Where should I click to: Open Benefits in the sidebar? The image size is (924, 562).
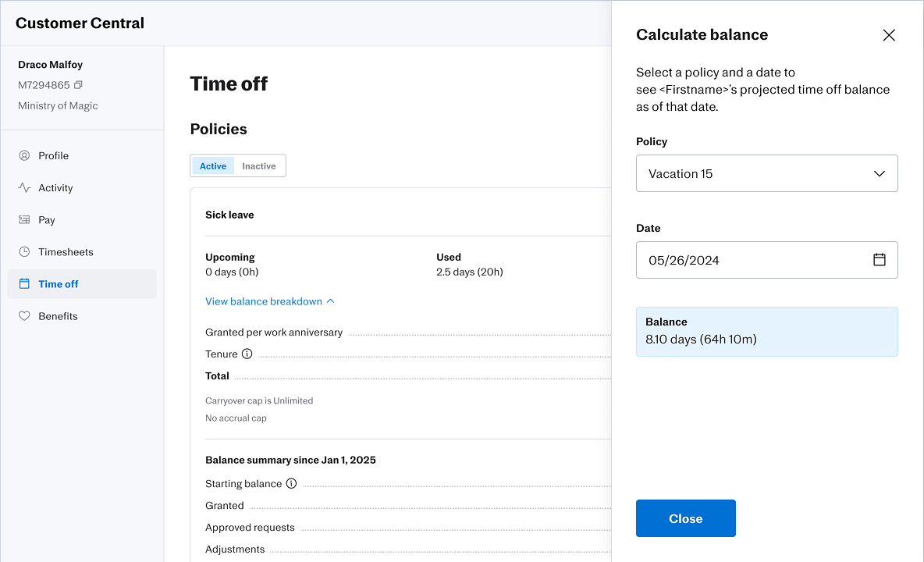(82, 316)
